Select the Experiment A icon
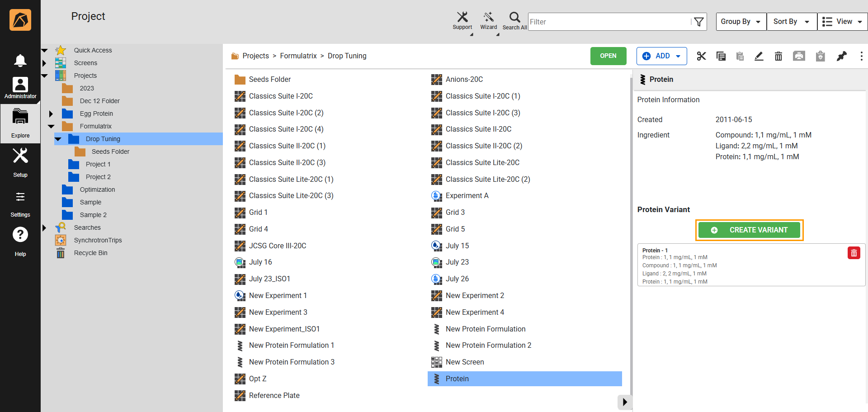 [436, 195]
